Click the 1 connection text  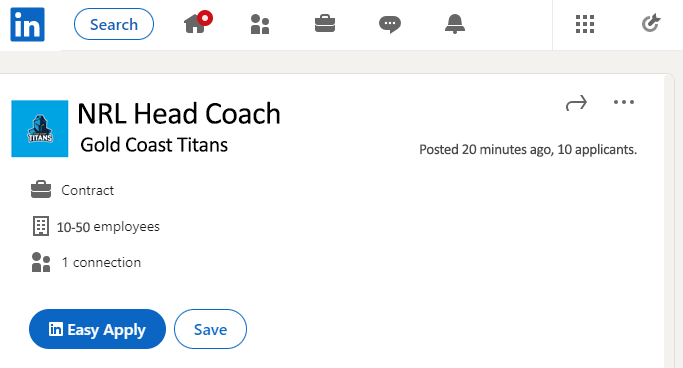[x=101, y=263]
